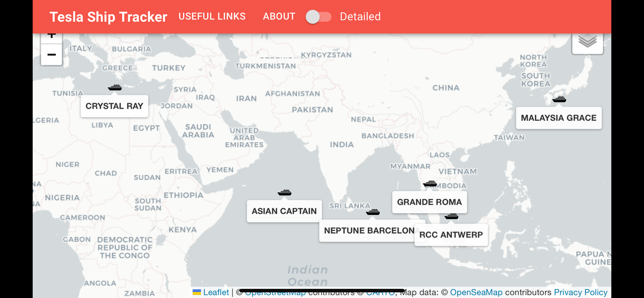Click the ship icon above MALAYSIA GRACE
644x298 pixels.
(559, 99)
